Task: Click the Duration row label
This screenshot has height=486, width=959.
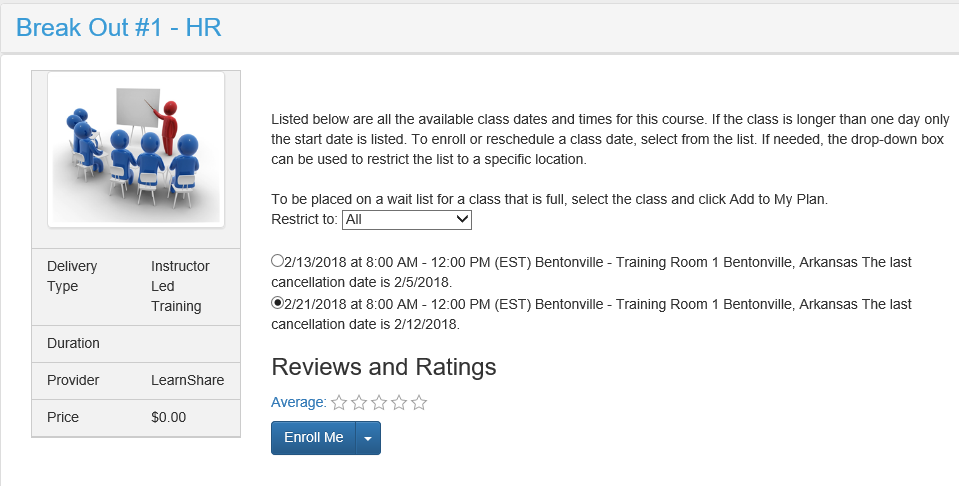Action: pyautogui.click(x=73, y=343)
